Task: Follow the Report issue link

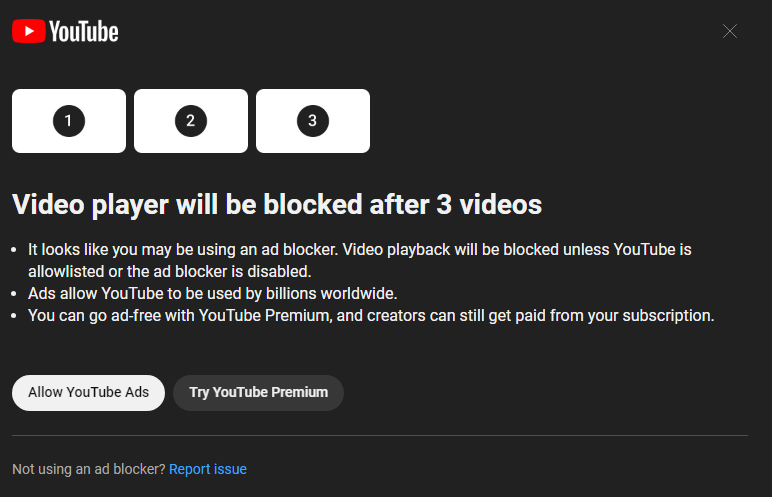Action: tap(208, 469)
